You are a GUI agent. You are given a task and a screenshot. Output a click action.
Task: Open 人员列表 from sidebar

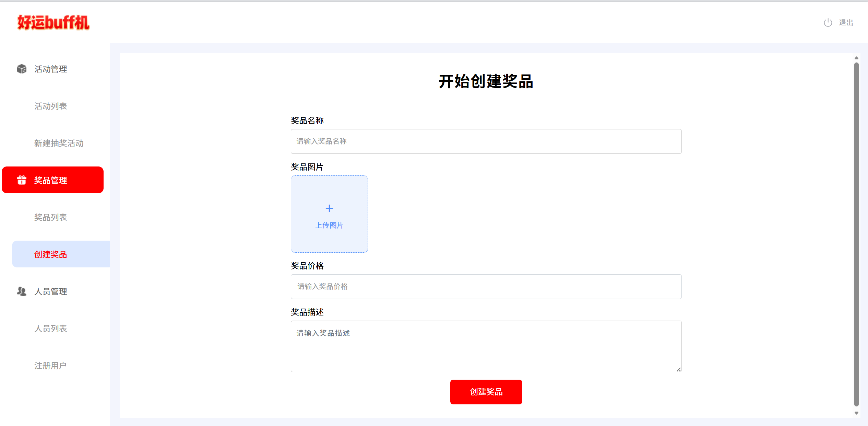(x=50, y=329)
